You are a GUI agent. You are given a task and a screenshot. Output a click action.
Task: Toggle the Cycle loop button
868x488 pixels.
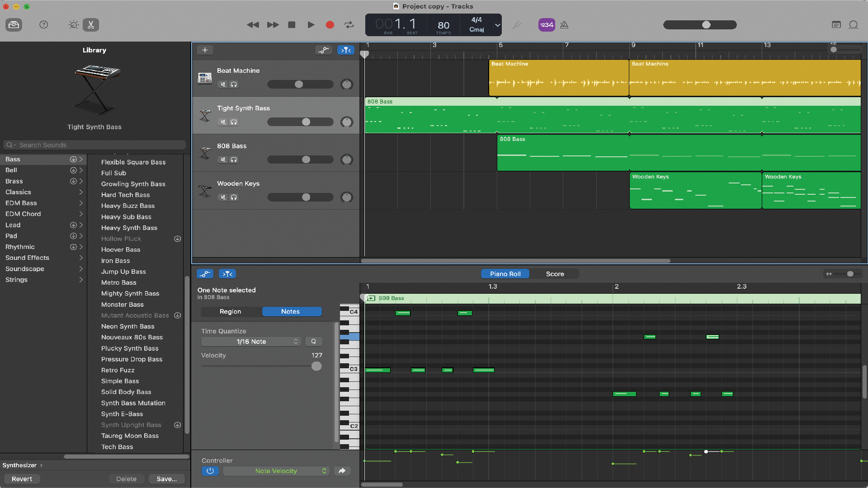[349, 25]
